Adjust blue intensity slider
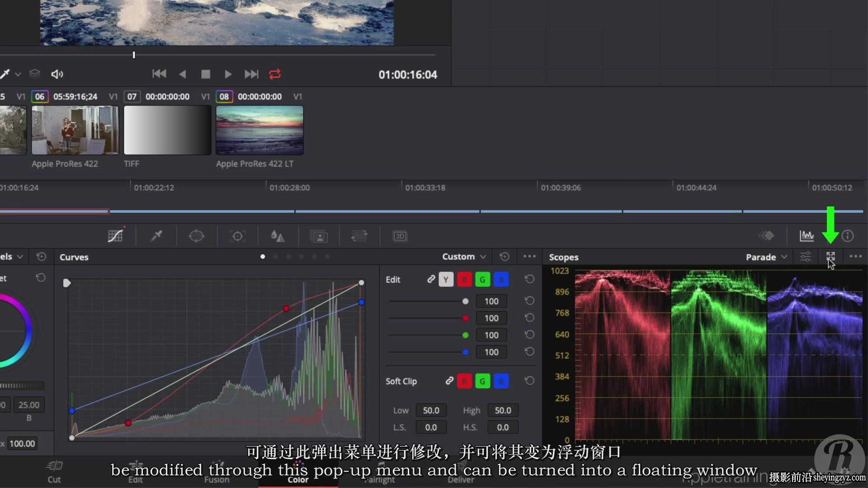This screenshot has height=488, width=868. click(429, 352)
